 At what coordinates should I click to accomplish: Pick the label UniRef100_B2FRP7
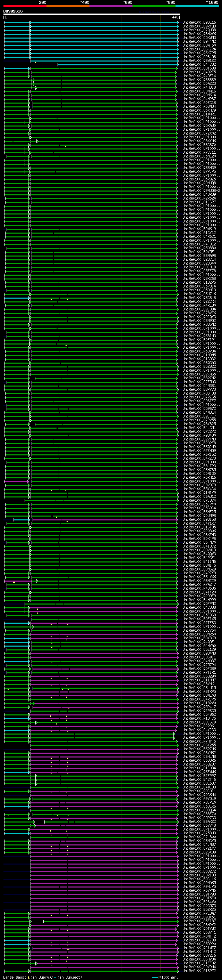199,776
